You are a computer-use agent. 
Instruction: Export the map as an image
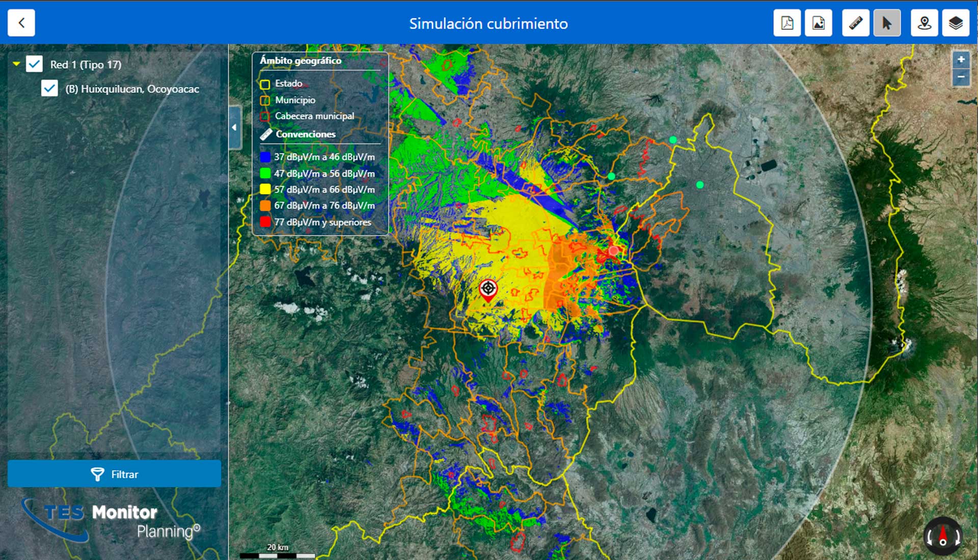819,23
